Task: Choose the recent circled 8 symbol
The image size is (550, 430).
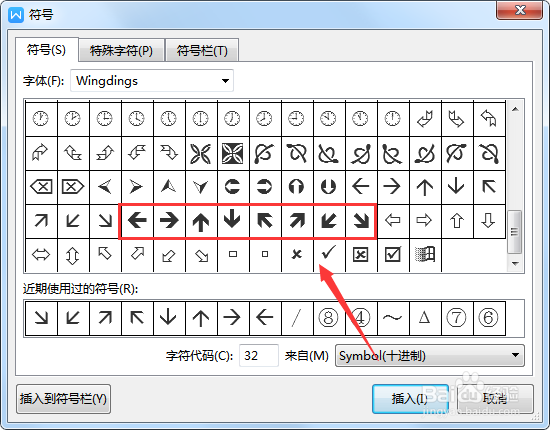Action: 329,318
